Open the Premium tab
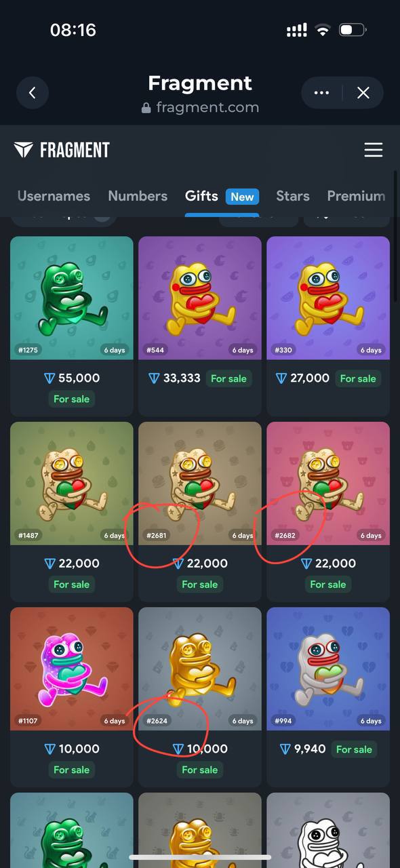This screenshot has width=400, height=868. pyautogui.click(x=356, y=196)
